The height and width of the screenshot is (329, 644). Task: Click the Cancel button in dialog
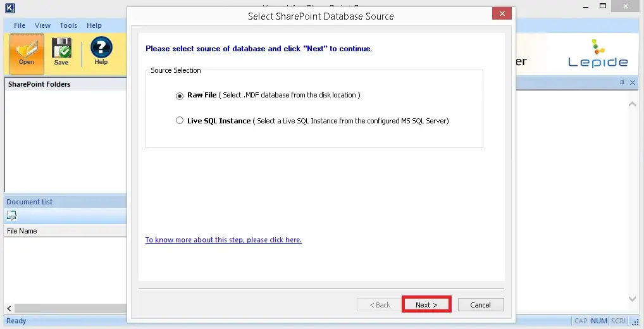tap(481, 305)
